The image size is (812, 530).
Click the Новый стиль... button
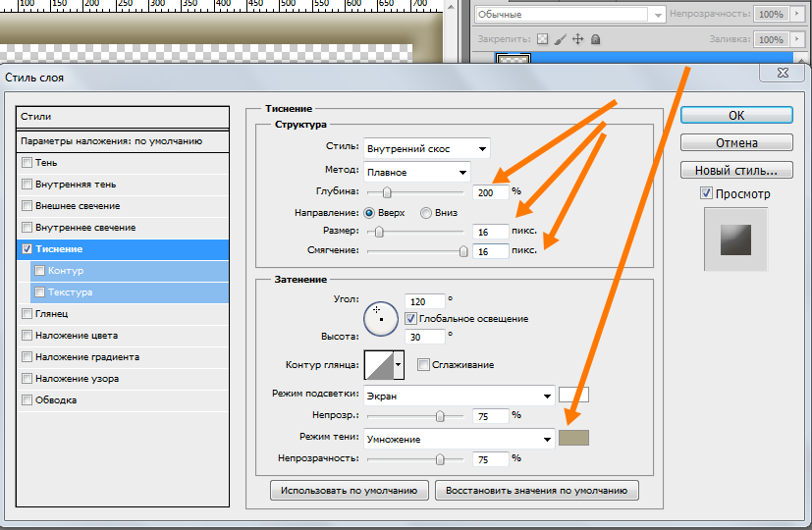736,170
